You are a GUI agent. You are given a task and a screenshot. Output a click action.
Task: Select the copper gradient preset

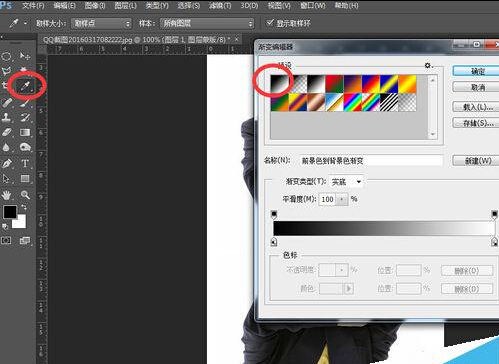coord(316,102)
